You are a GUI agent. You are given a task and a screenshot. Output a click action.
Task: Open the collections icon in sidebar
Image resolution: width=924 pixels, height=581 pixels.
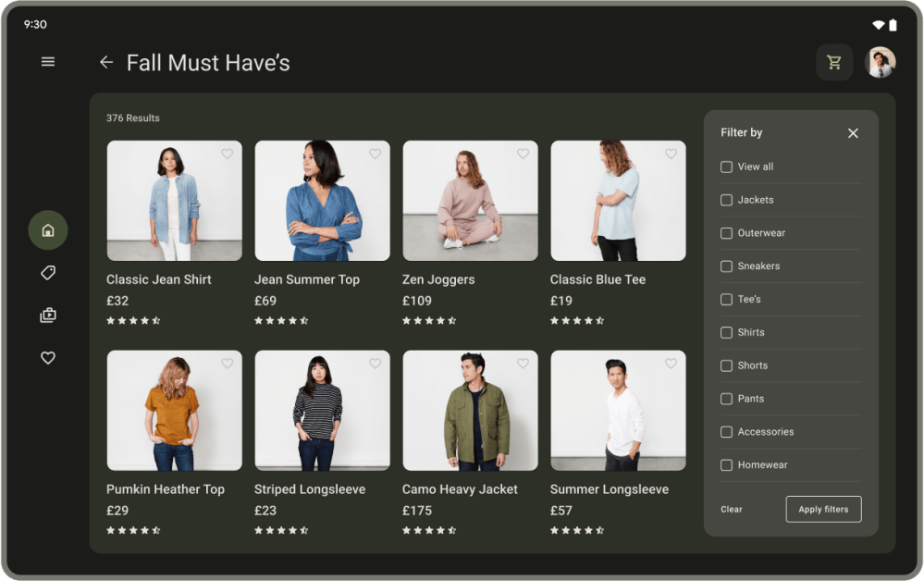click(48, 315)
